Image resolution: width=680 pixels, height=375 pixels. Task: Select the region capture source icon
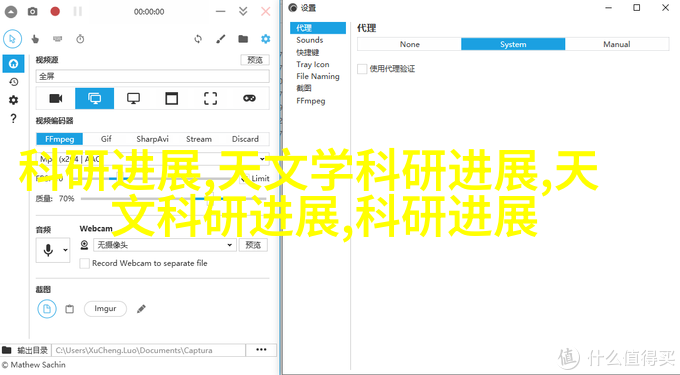pyautogui.click(x=211, y=98)
